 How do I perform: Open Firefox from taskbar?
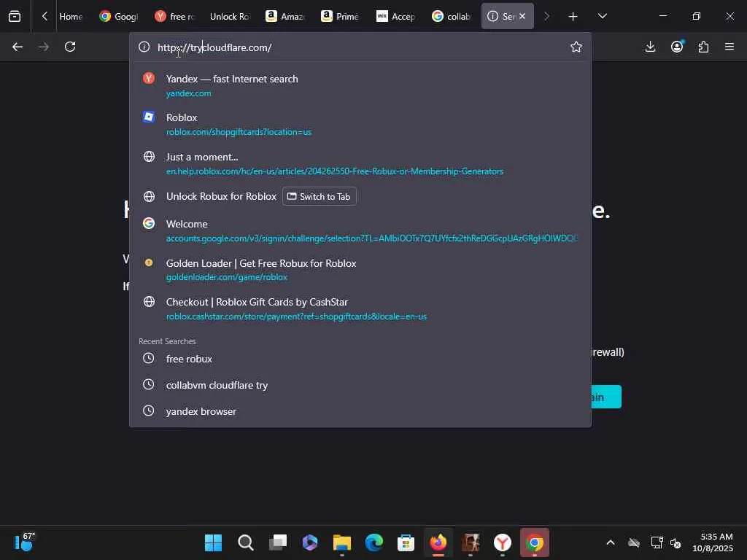coord(438,542)
